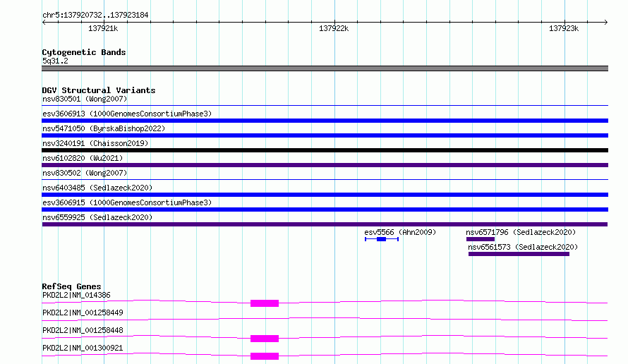The image size is (628, 364).
Task: Open the nsv830502 (Wong2007) variant label
Action: coord(85,173)
